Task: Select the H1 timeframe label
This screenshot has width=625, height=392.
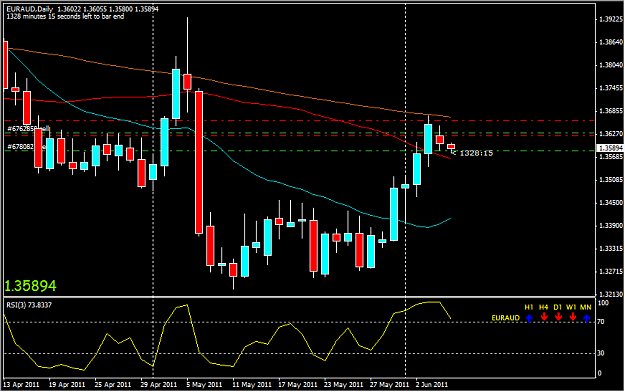Action: click(529, 307)
